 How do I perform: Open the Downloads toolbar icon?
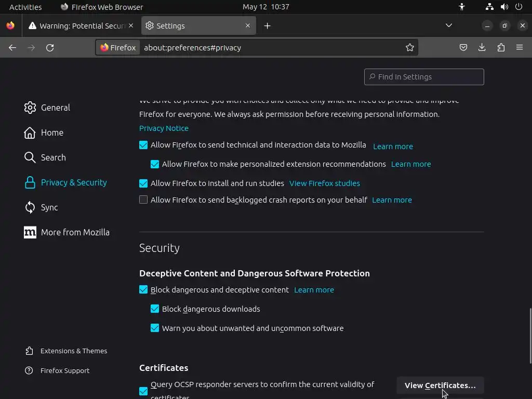pyautogui.click(x=482, y=48)
